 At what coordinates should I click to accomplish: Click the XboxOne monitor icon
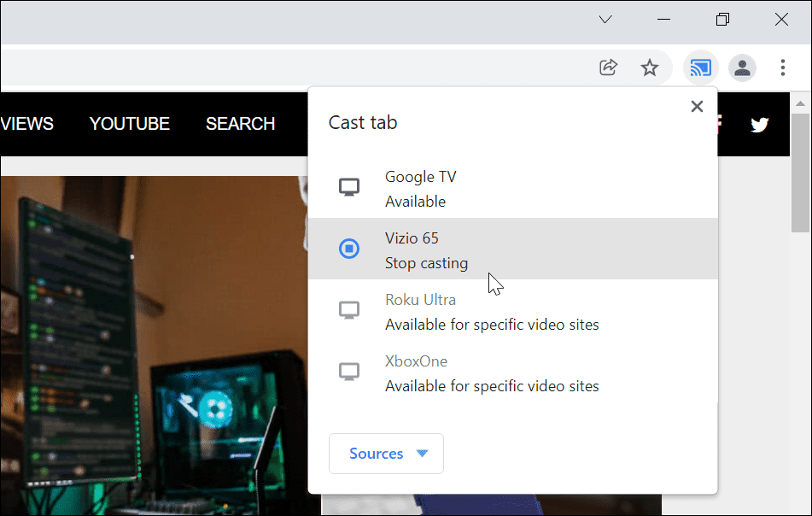coord(349,372)
